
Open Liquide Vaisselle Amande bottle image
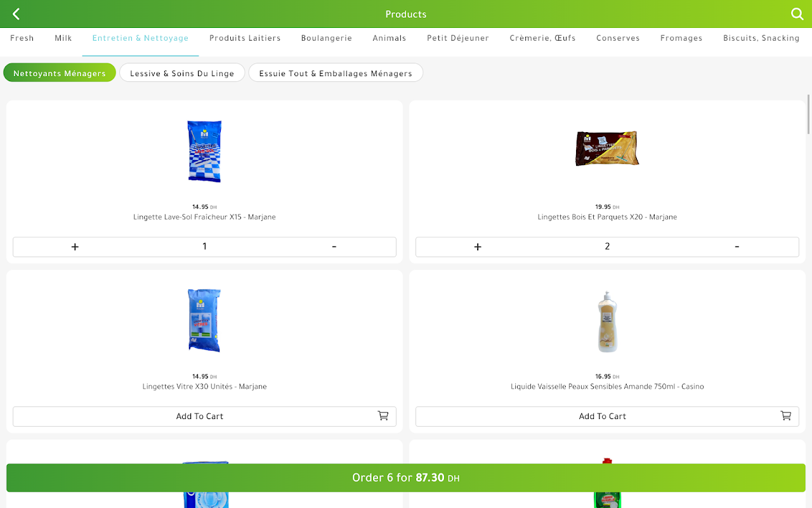tap(608, 321)
